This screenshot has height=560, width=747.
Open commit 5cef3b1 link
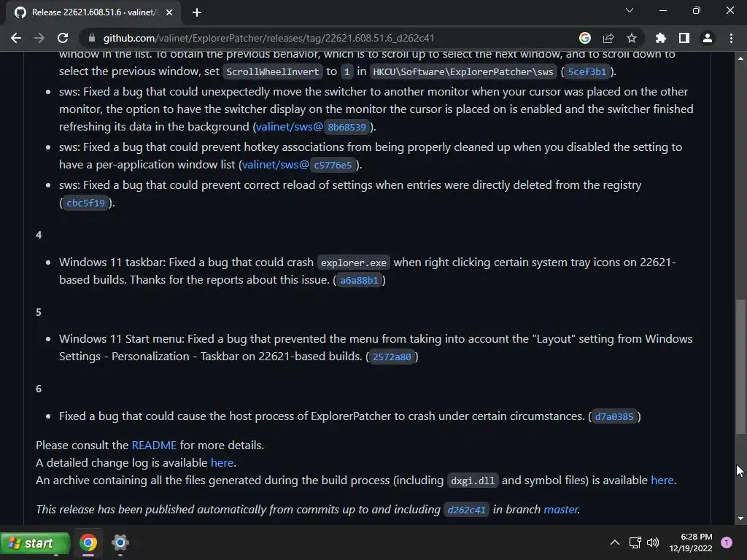pos(587,72)
